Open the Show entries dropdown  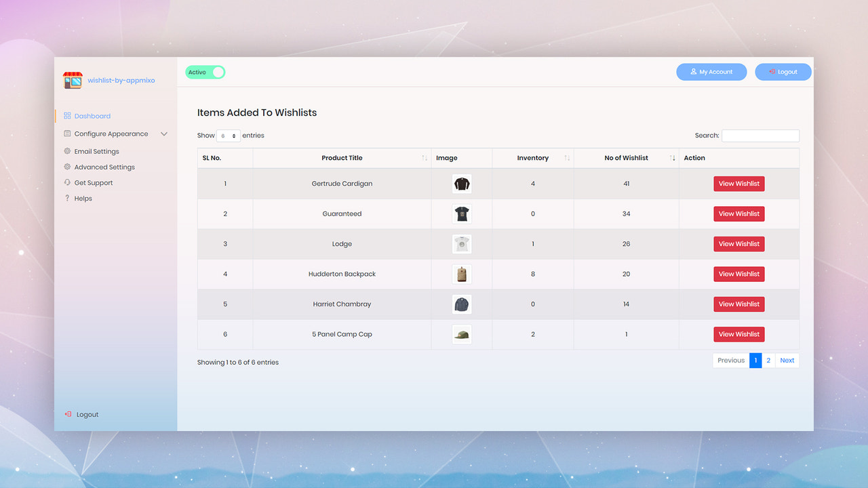coord(228,135)
